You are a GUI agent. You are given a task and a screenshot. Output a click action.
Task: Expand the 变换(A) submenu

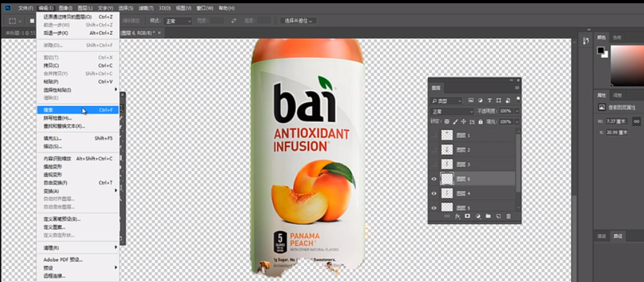[78, 191]
